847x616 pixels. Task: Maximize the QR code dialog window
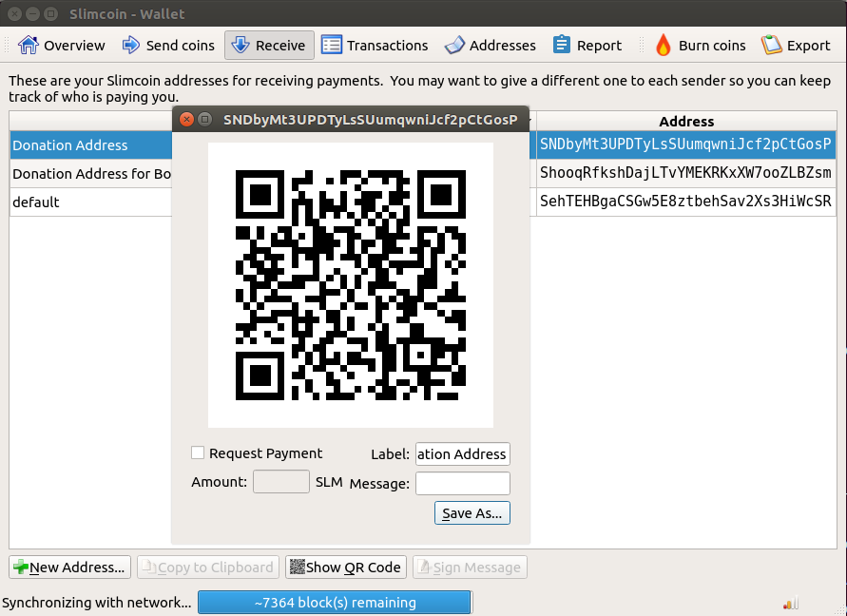tap(204, 120)
